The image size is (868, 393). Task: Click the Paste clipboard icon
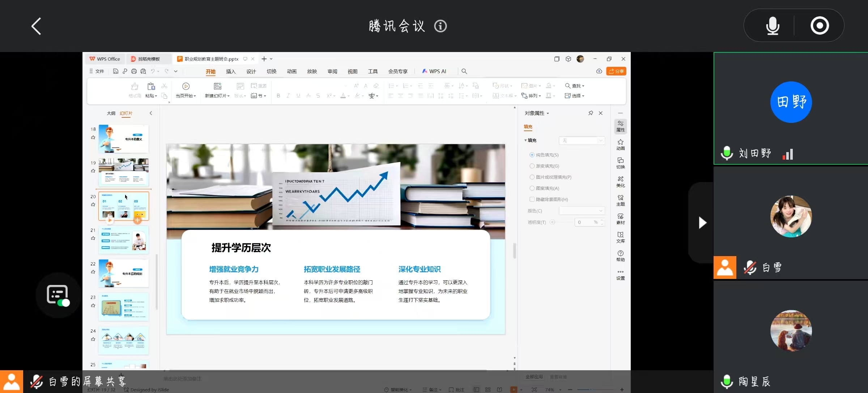click(x=151, y=86)
